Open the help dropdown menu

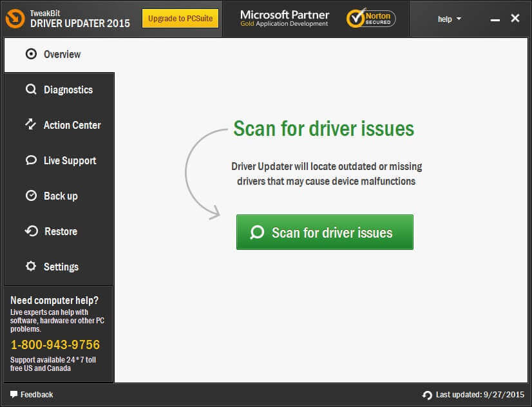coord(444,19)
